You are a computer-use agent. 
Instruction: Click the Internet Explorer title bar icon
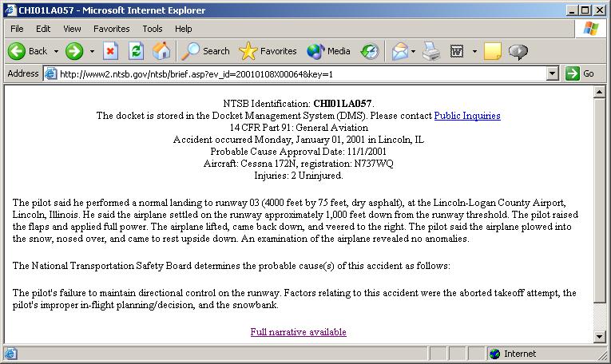(x=10, y=10)
